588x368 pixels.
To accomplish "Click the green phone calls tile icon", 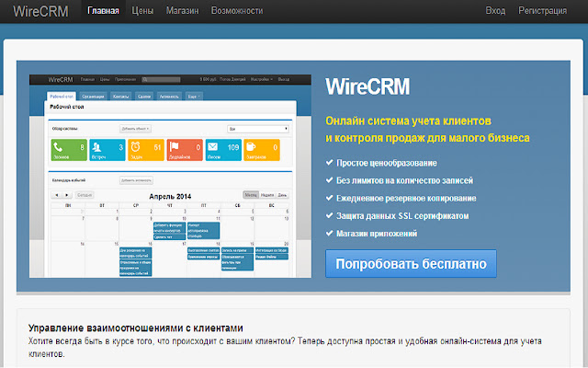I will coord(57,146).
